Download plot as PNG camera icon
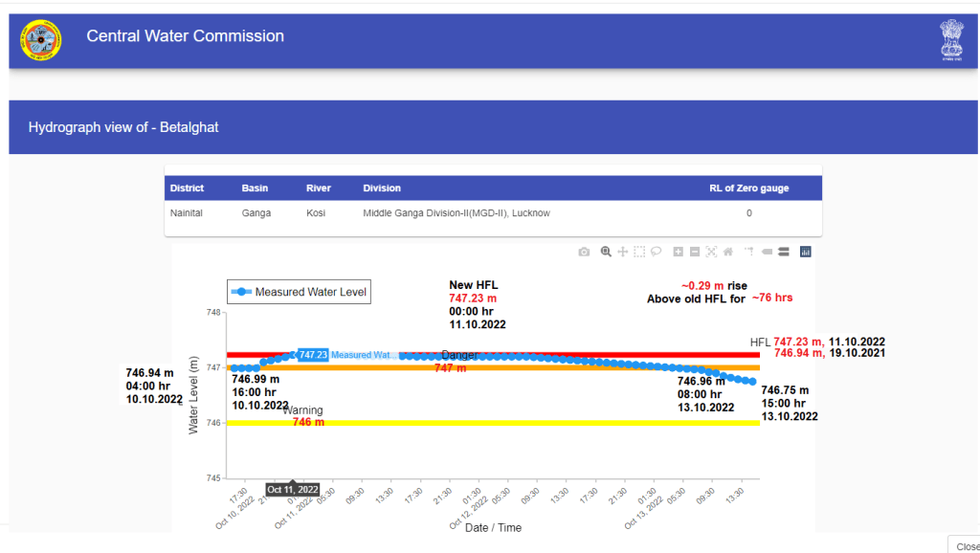 coord(584,252)
